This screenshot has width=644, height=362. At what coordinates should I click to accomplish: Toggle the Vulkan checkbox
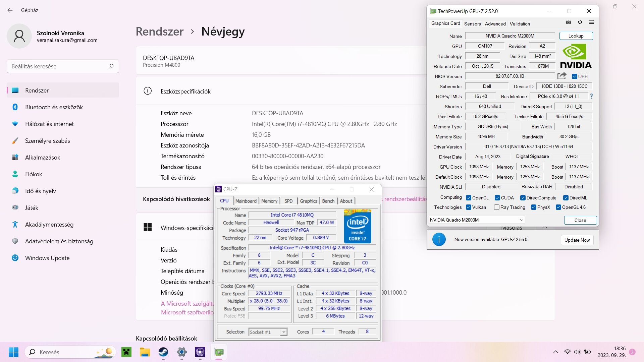click(x=469, y=207)
